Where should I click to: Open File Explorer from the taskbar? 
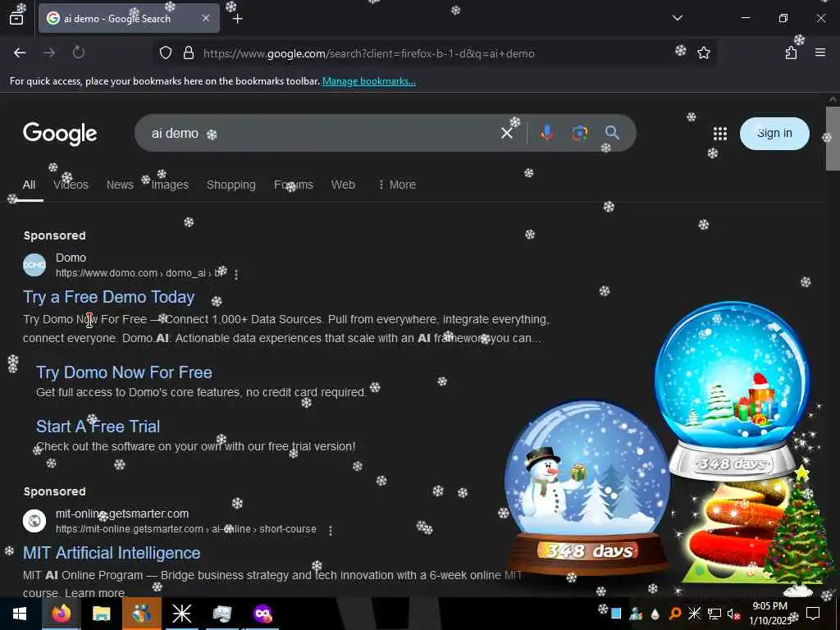tap(101, 614)
